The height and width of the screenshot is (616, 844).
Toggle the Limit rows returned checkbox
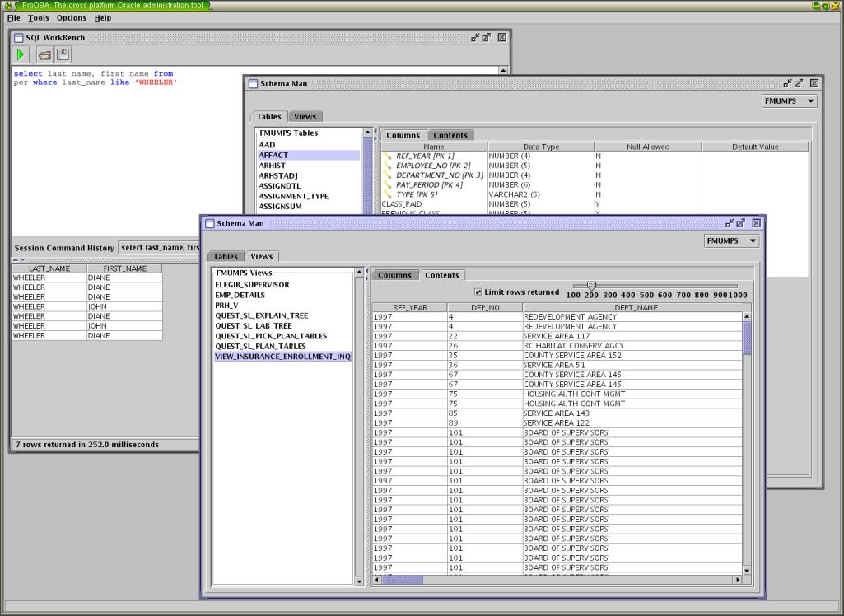click(478, 292)
